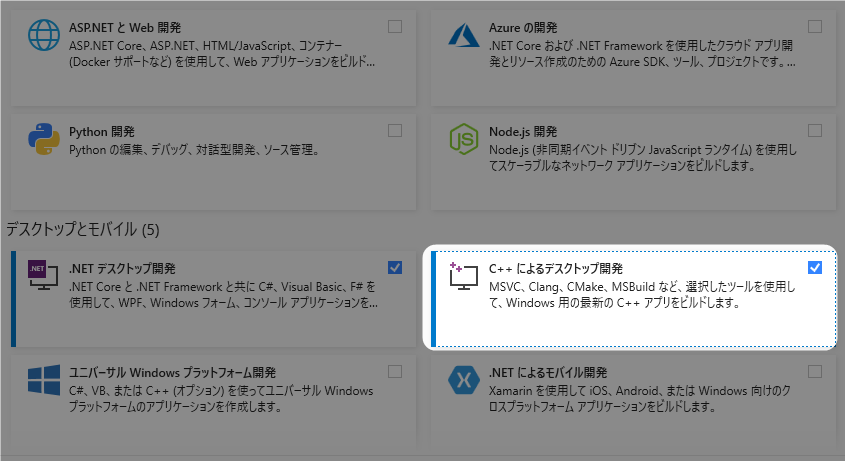This screenshot has height=461, width=845.
Task: Click the WPF, Windows フォーム description text
Action: point(223,294)
